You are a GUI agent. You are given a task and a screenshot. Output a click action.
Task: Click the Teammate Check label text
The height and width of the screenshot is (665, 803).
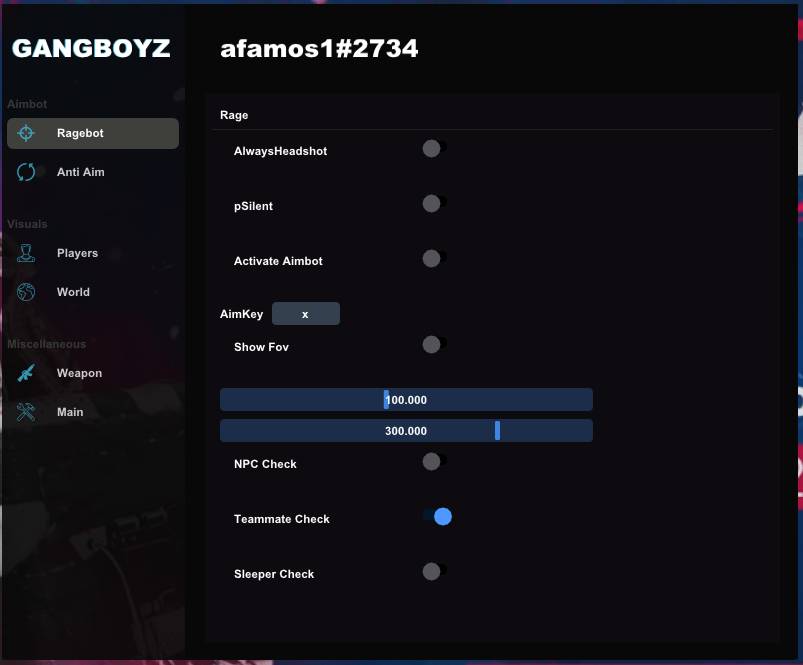[282, 519]
